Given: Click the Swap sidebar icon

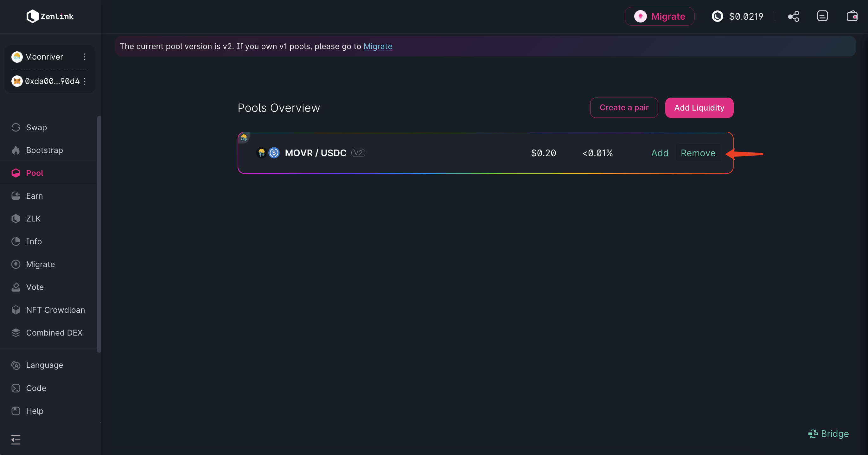Looking at the screenshot, I should tap(16, 127).
